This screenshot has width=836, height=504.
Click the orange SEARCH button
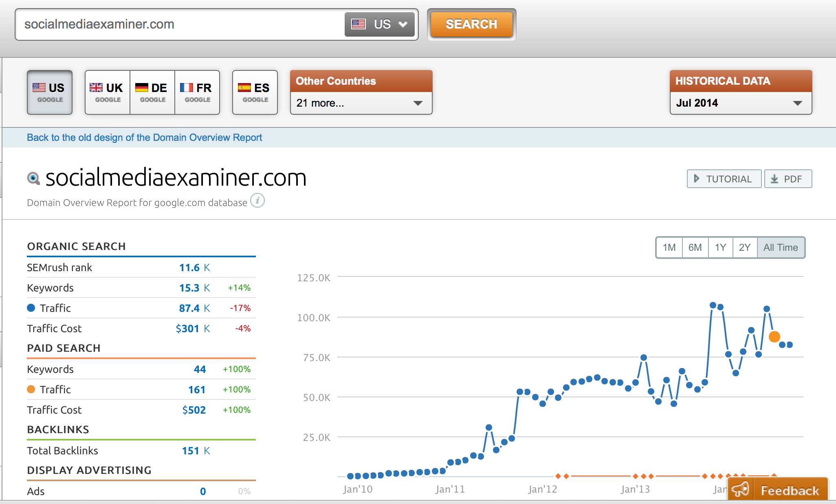pos(471,24)
